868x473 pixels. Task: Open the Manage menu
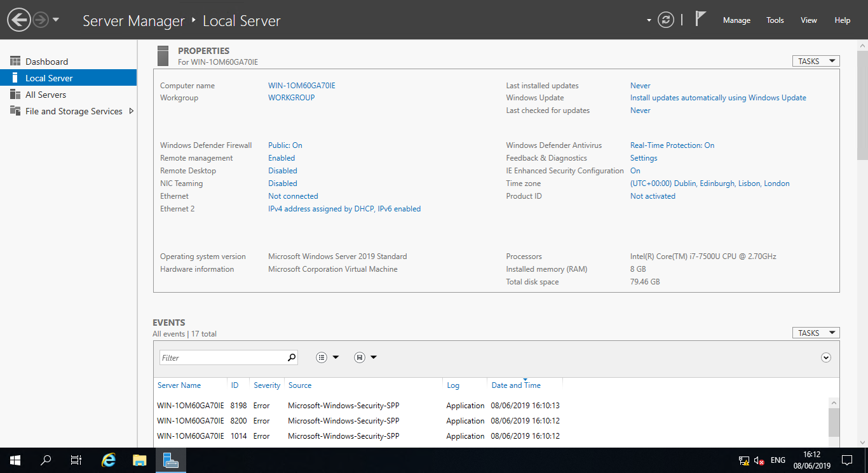point(736,20)
